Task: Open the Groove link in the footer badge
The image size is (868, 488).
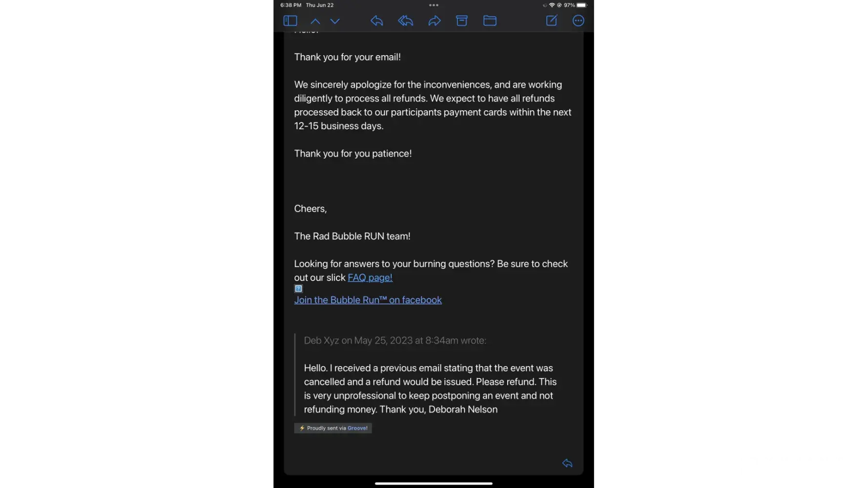Action: 357,428
